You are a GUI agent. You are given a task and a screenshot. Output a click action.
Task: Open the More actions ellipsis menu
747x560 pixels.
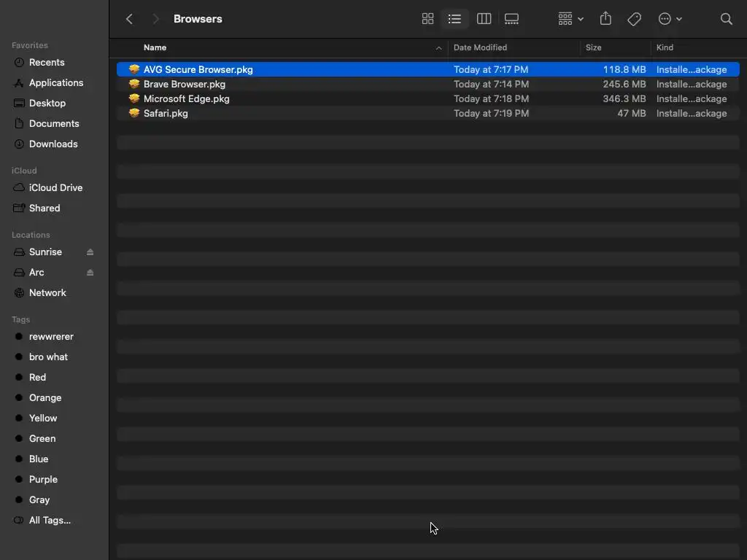tap(670, 19)
